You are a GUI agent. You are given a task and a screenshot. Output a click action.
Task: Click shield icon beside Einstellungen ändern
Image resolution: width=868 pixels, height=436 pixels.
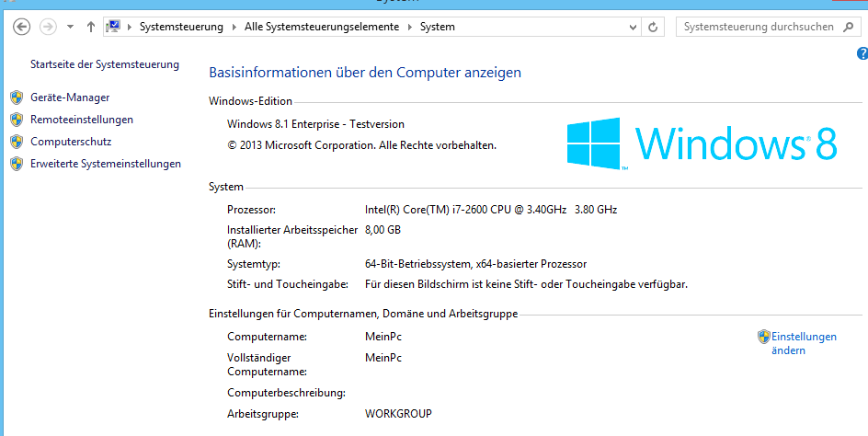coord(764,337)
